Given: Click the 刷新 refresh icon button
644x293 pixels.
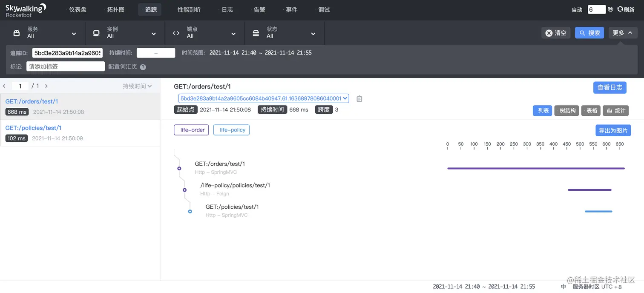Looking at the screenshot, I should point(626,9).
